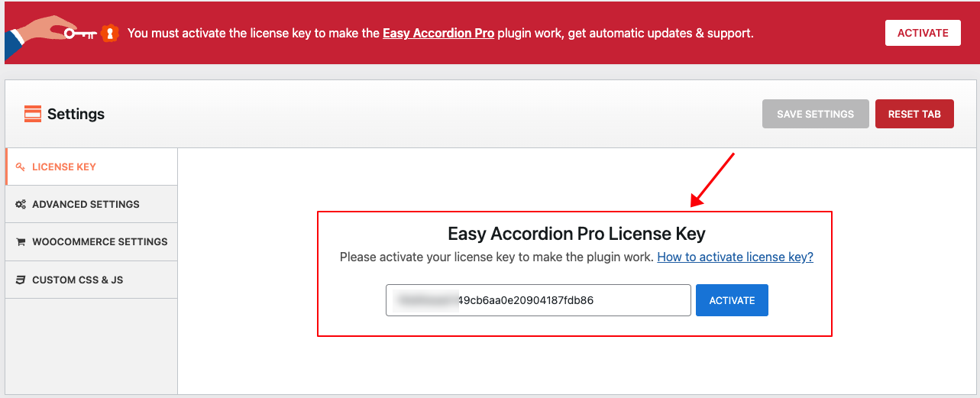This screenshot has width=980, height=398.
Task: Click the Save Settings button
Action: pos(815,114)
